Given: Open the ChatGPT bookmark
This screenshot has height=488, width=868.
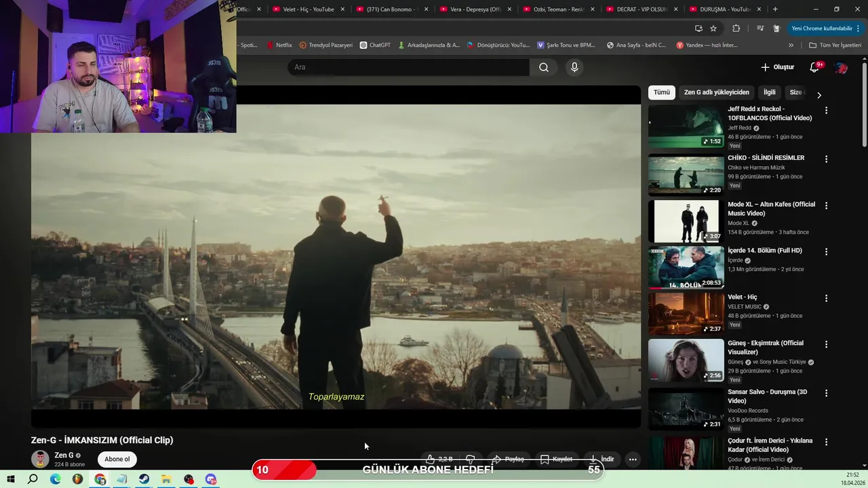Looking at the screenshot, I should tap(375, 45).
